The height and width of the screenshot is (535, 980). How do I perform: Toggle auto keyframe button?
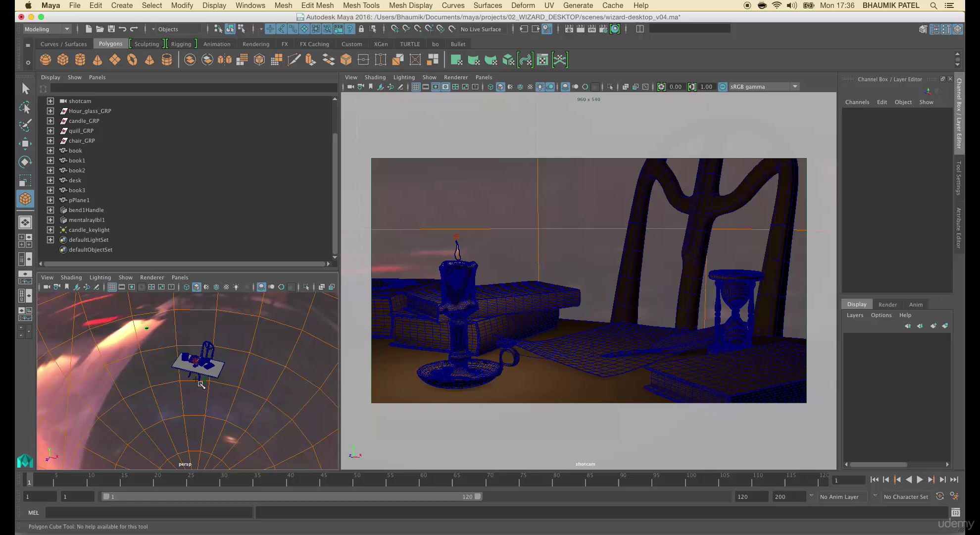click(x=940, y=496)
